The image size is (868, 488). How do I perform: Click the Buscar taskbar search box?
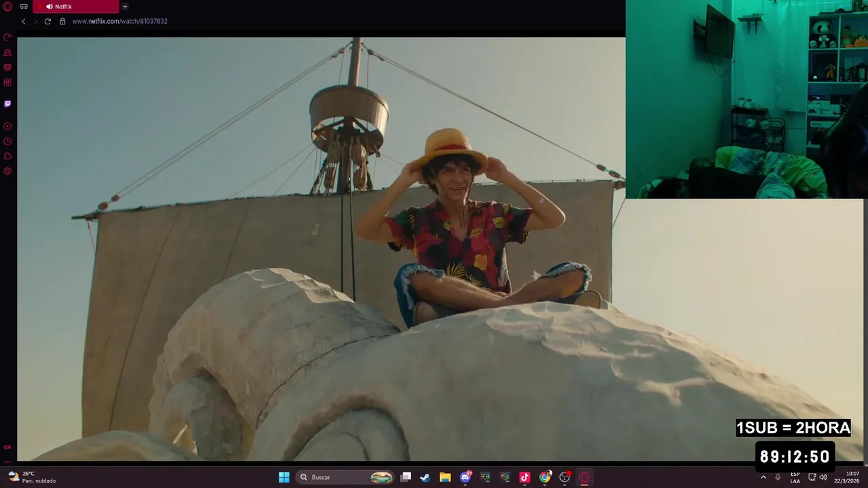pyautogui.click(x=346, y=477)
